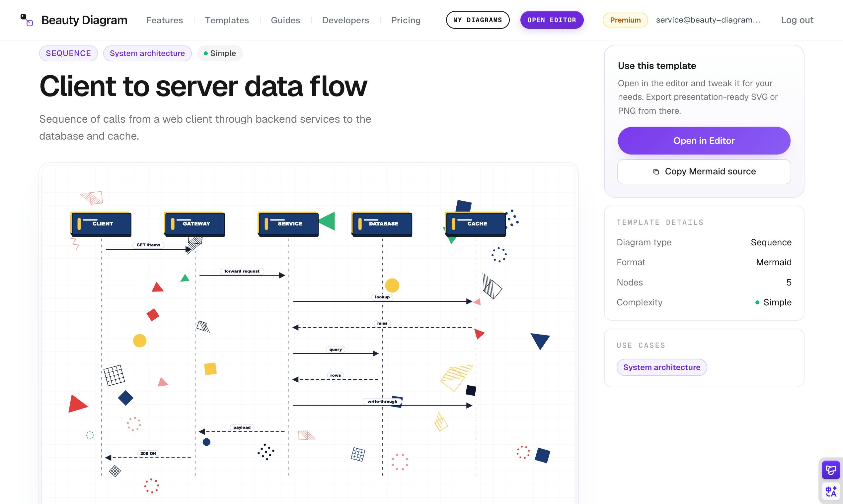The image size is (843, 504).
Task: Open the Templates menu item
Action: point(227,20)
